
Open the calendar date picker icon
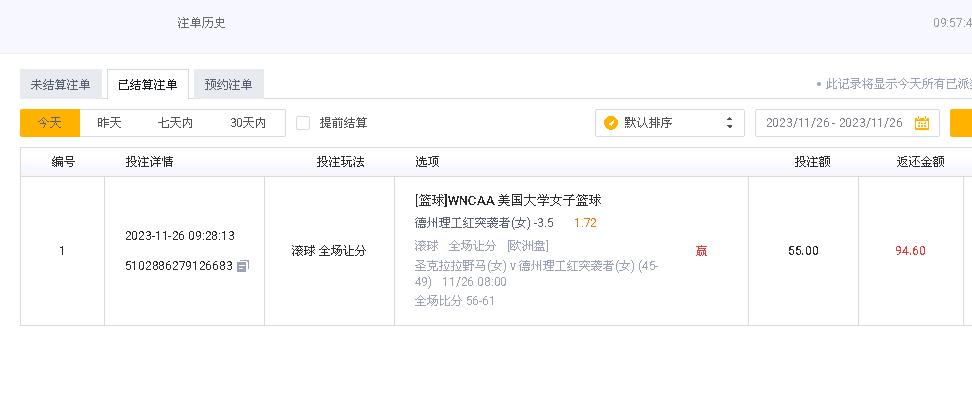click(x=921, y=123)
